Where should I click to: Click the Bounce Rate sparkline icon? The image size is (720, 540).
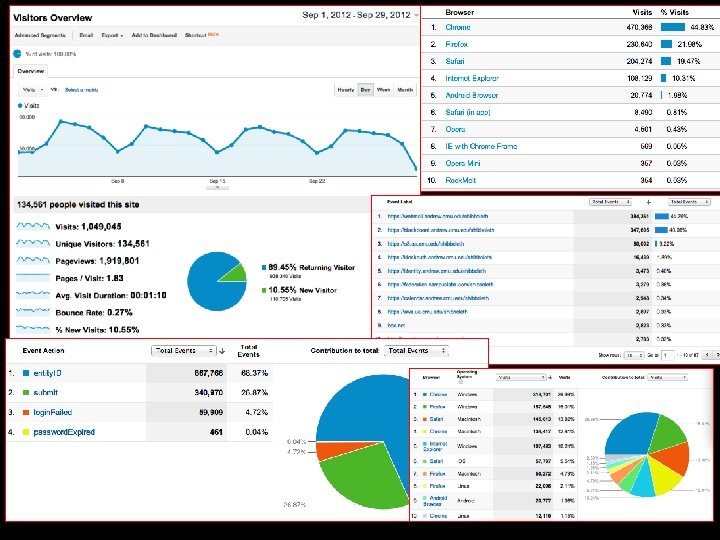tap(33, 312)
